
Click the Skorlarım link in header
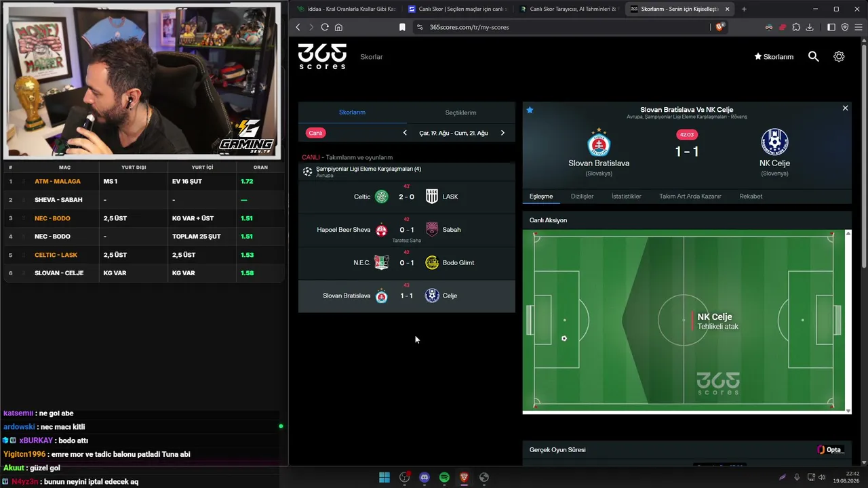point(774,57)
